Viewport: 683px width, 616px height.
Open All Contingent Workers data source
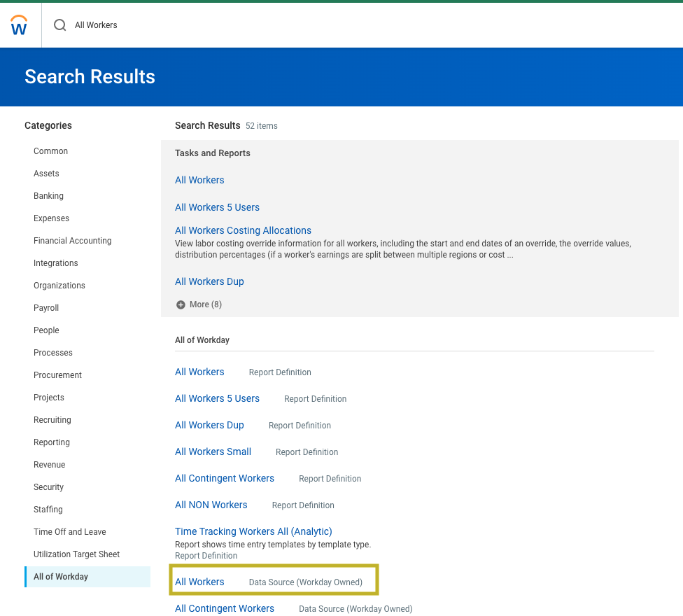pos(224,608)
